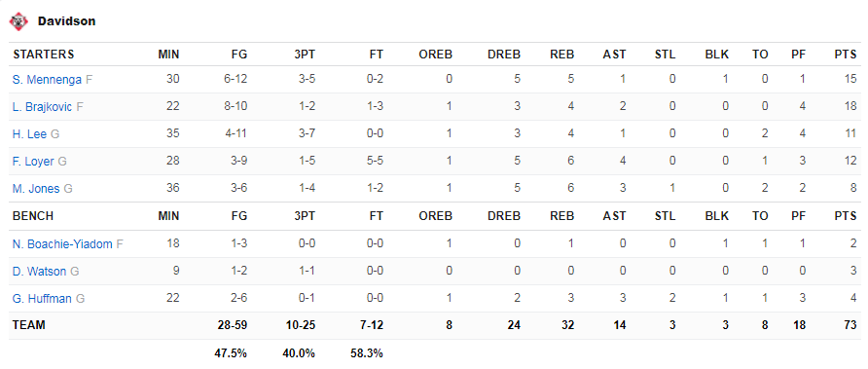Image resolution: width=868 pixels, height=369 pixels.
Task: Select G. Huffman player link
Action: 42,299
